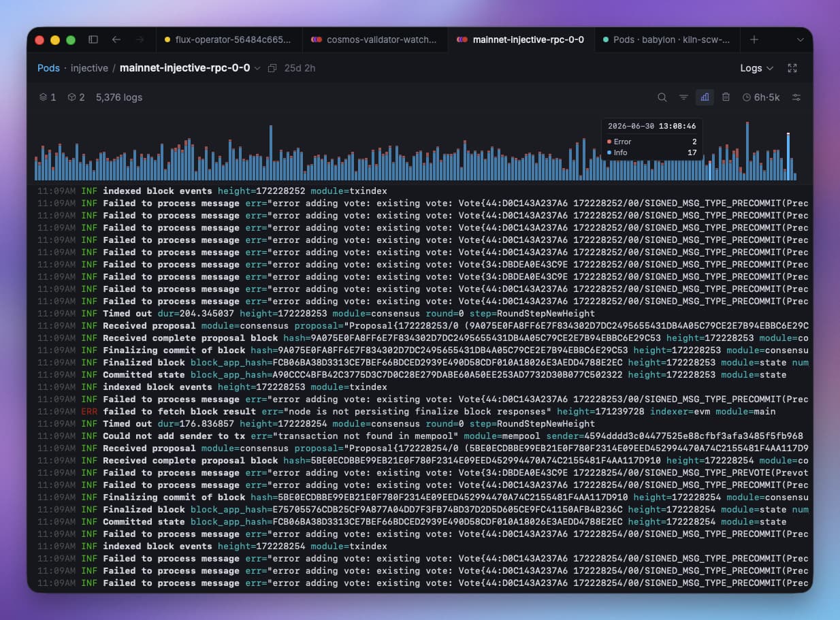Click the 5,376 logs count
The width and height of the screenshot is (840, 620).
[119, 97]
